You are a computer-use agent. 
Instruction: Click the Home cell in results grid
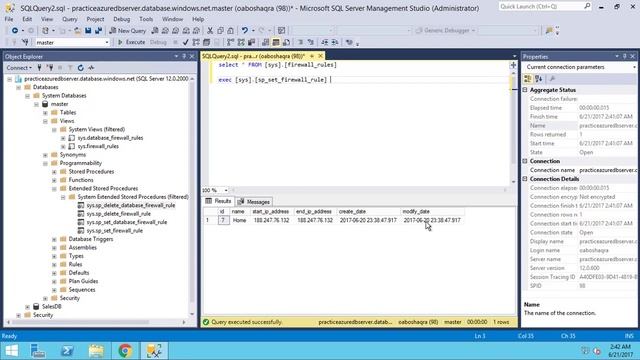[x=239, y=220]
